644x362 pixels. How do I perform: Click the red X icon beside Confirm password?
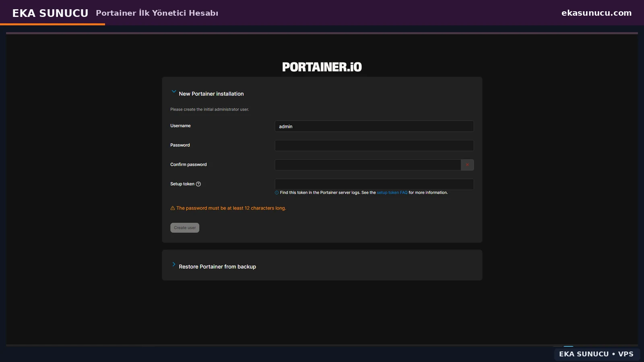tap(467, 165)
